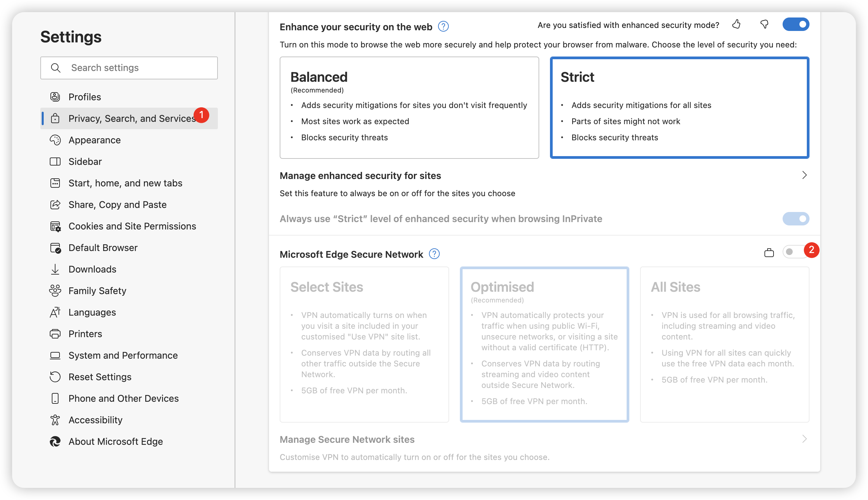This screenshot has height=500, width=868.
Task: Click the thumbs down feedback icon
Action: 764,24
